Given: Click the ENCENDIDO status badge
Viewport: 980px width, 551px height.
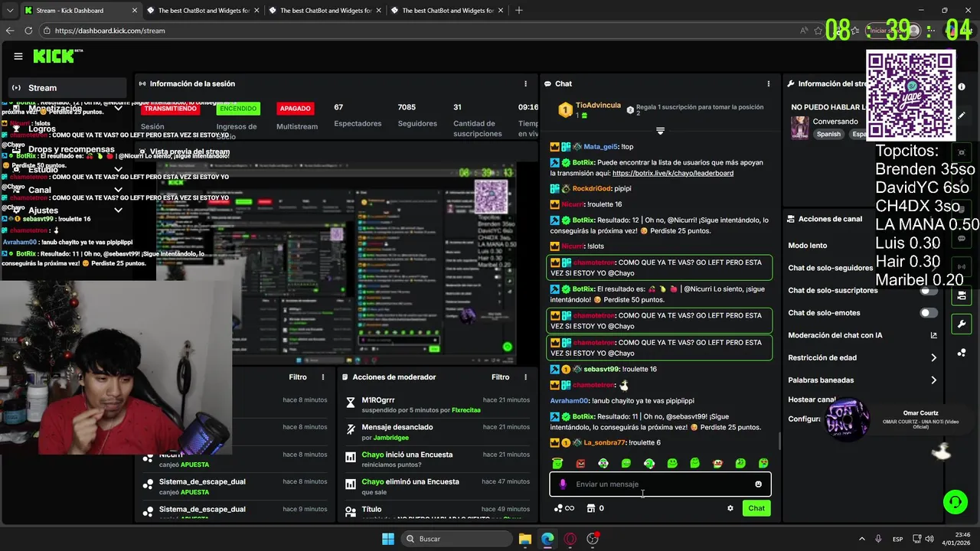Looking at the screenshot, I should coord(238,109).
